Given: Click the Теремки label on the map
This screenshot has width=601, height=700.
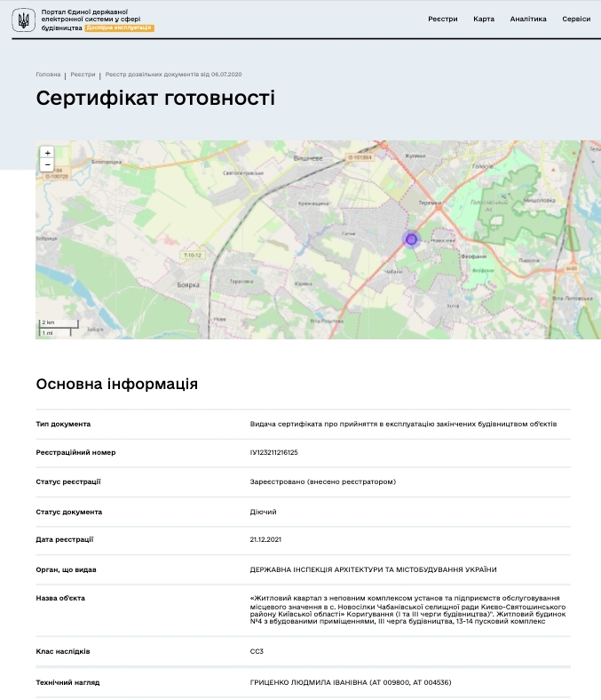Looking at the screenshot, I should point(430,203).
